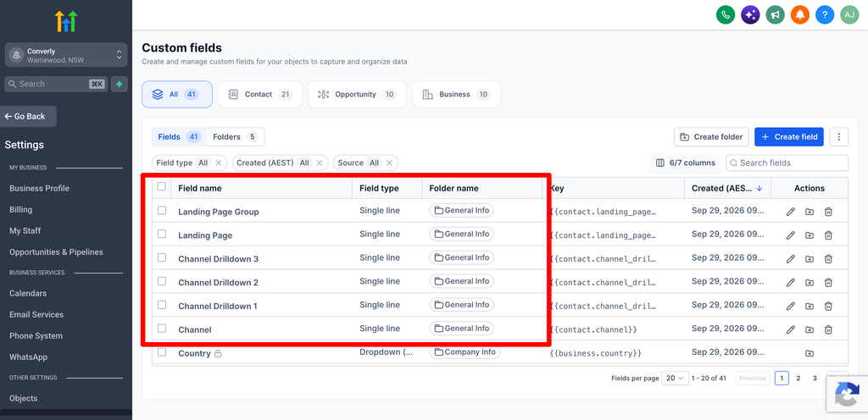Check the Landing Page Group row checkbox
Screen dimensions: 868x420
click(x=162, y=210)
